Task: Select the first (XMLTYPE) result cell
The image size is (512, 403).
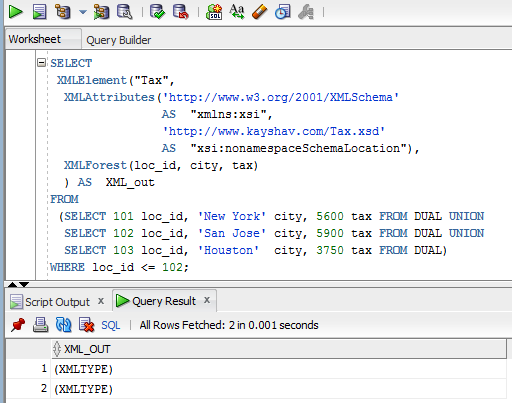Action: [x=279, y=369]
